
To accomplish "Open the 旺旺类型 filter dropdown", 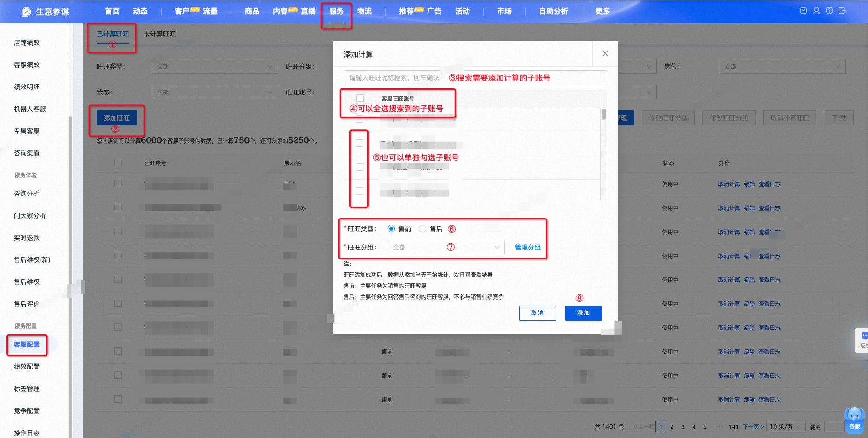I will point(215,66).
